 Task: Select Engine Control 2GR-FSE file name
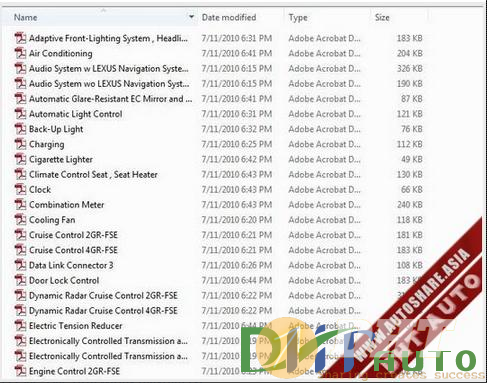coord(74,371)
